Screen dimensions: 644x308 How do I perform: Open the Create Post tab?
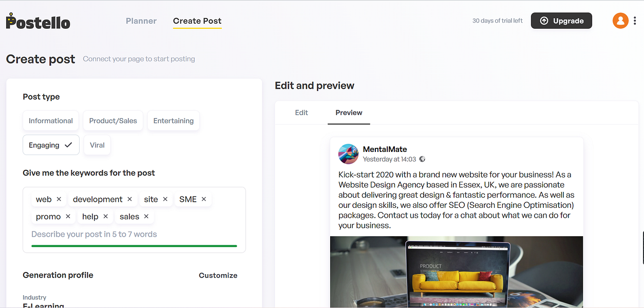(x=197, y=21)
